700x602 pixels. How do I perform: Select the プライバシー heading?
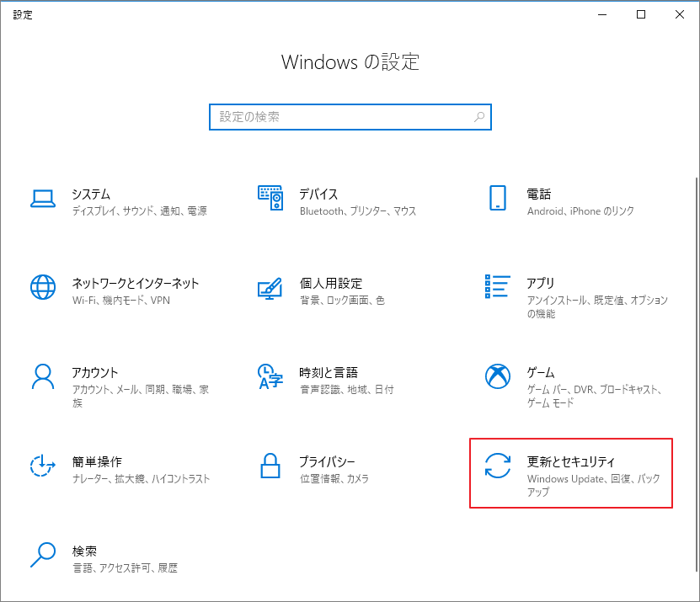(x=327, y=462)
